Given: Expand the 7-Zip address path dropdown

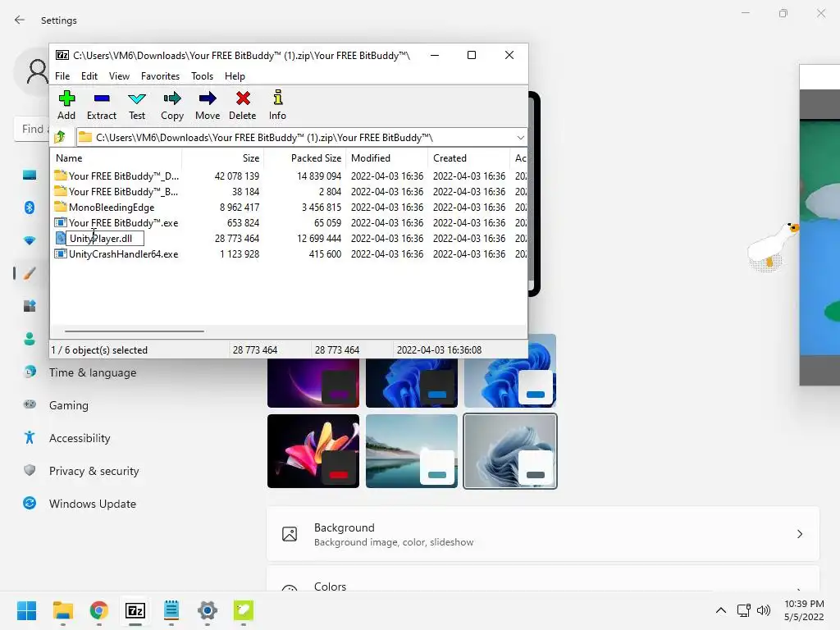Looking at the screenshot, I should coord(520,138).
